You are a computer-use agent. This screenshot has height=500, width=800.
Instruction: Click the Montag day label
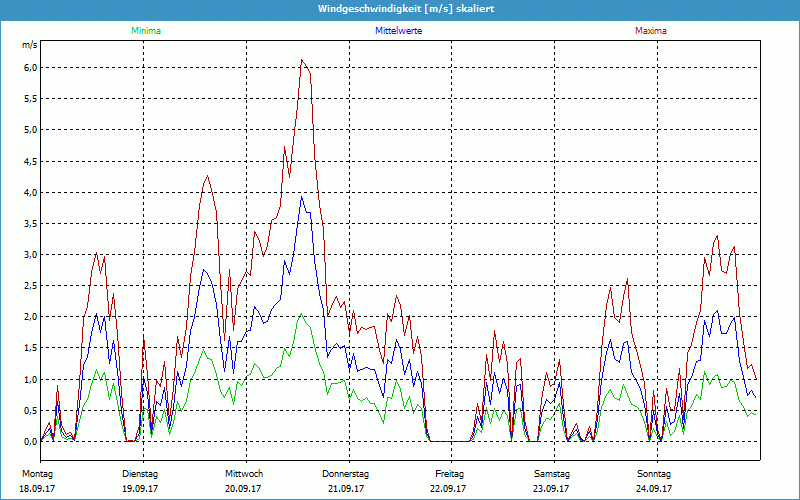click(x=36, y=473)
